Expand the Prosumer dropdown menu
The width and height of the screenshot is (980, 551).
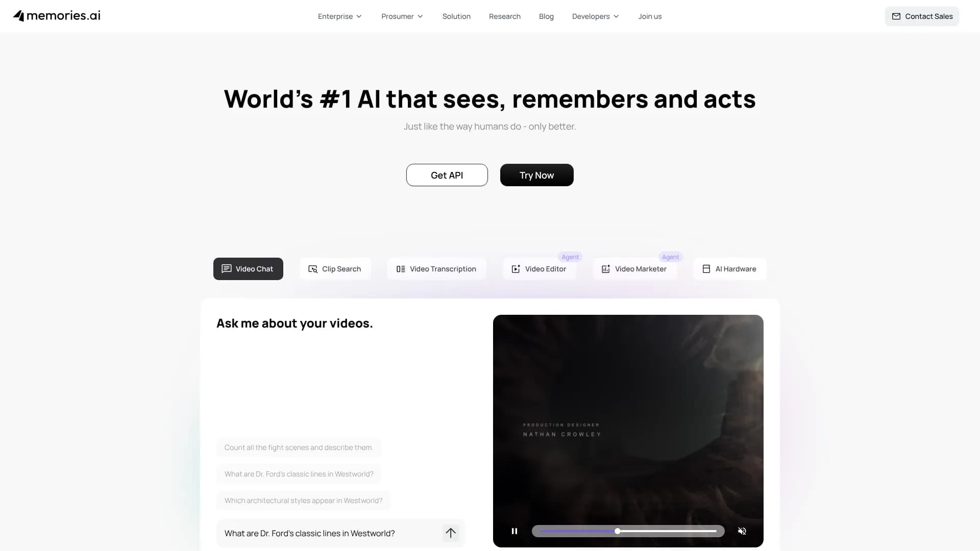(x=402, y=16)
